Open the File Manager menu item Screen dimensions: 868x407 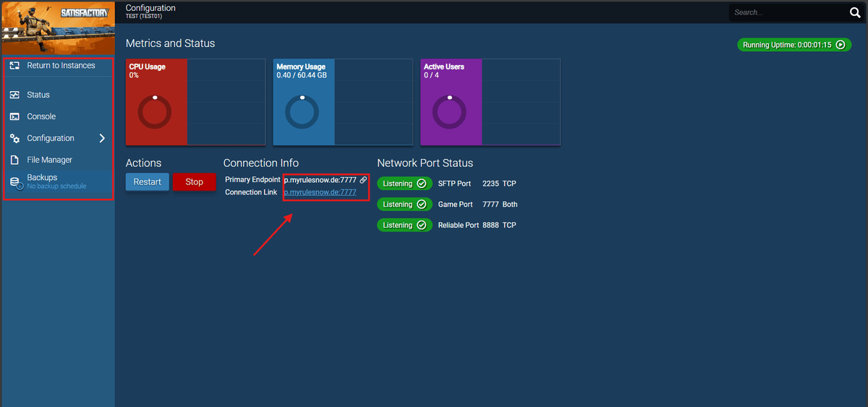[x=58, y=160]
